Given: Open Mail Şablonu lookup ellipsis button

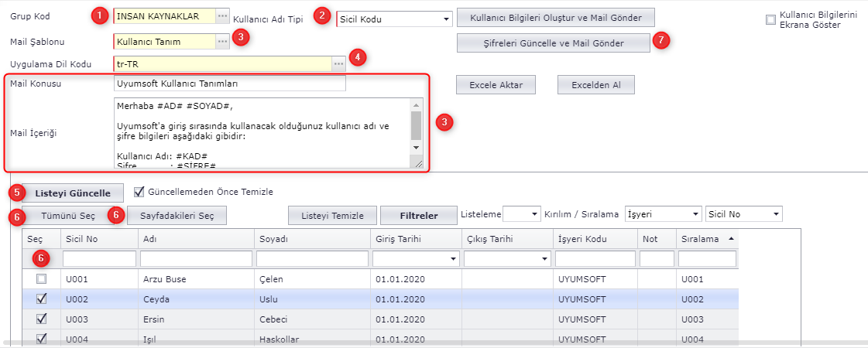Looking at the screenshot, I should [x=222, y=42].
